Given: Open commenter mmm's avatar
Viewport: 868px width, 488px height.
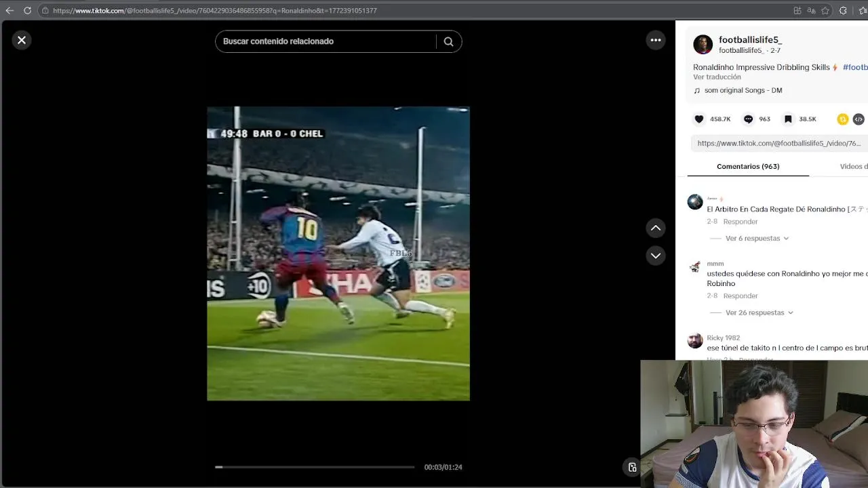Looking at the screenshot, I should coord(695,267).
